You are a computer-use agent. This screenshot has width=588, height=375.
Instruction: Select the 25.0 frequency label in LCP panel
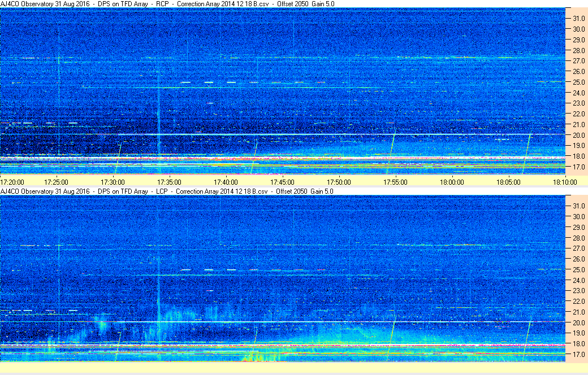578,270
